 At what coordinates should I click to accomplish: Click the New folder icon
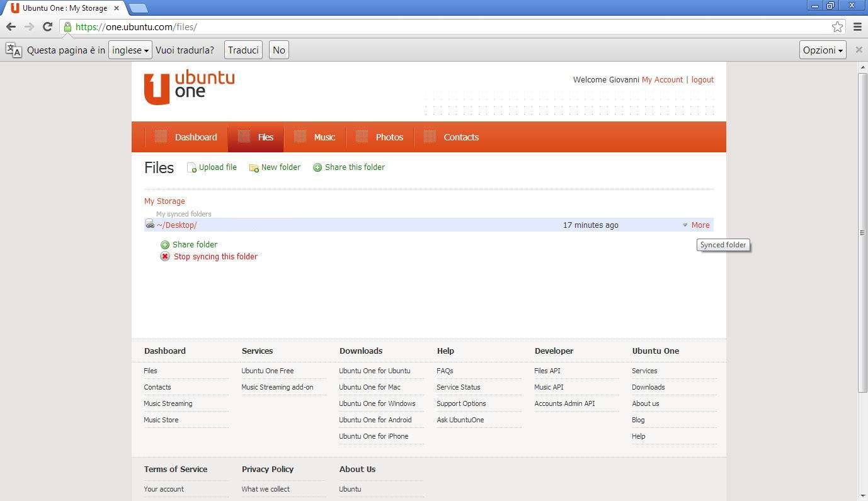point(254,168)
